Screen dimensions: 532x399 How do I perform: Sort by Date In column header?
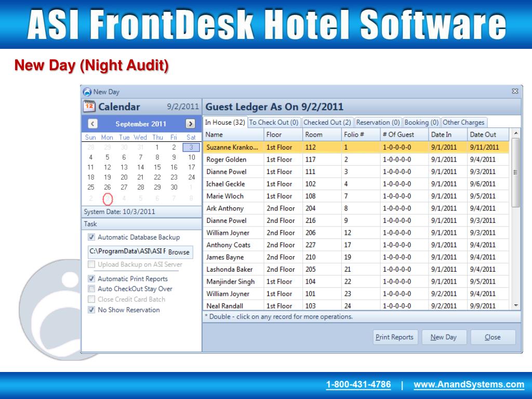tap(448, 135)
